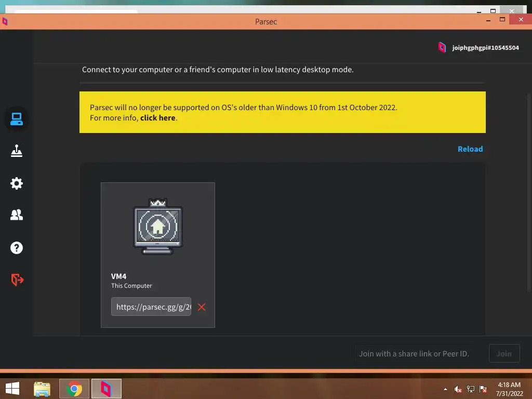
Task: Open the Windows Start menu
Action: tap(12, 389)
